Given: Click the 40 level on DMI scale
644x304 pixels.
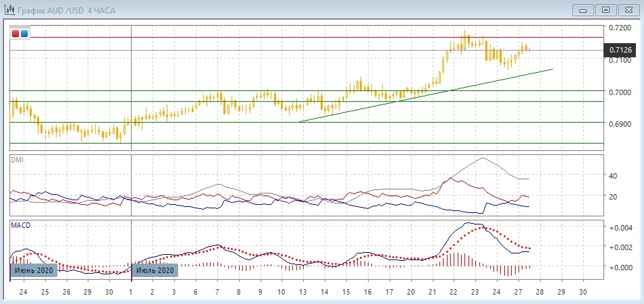Looking at the screenshot, I should click(613, 176).
